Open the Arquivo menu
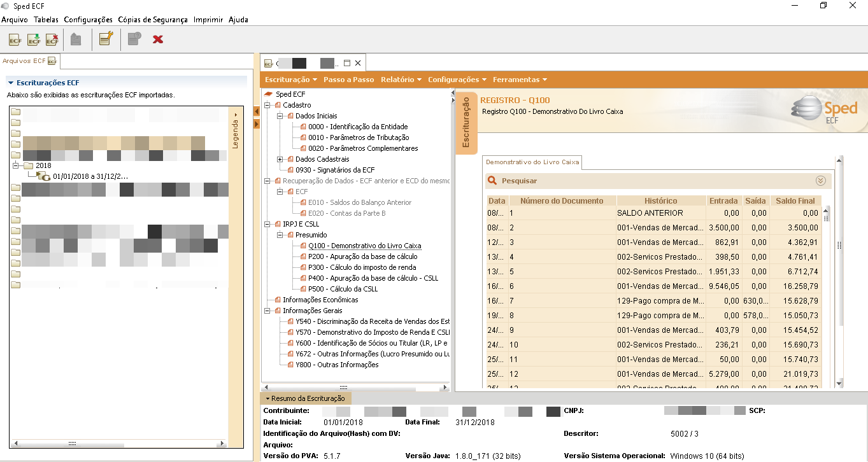This screenshot has width=868, height=462. 15,20
